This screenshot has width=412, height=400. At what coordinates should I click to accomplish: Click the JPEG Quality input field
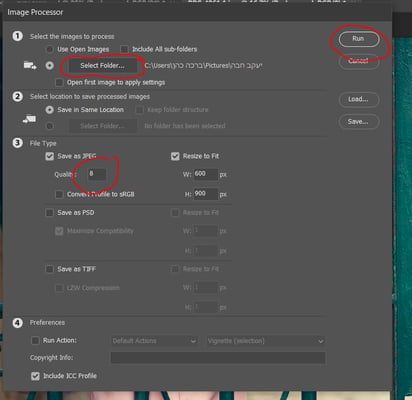tap(97, 174)
